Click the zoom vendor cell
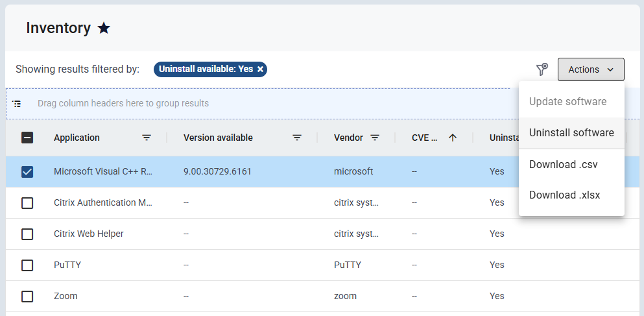This screenshot has width=644, height=316. (x=345, y=297)
